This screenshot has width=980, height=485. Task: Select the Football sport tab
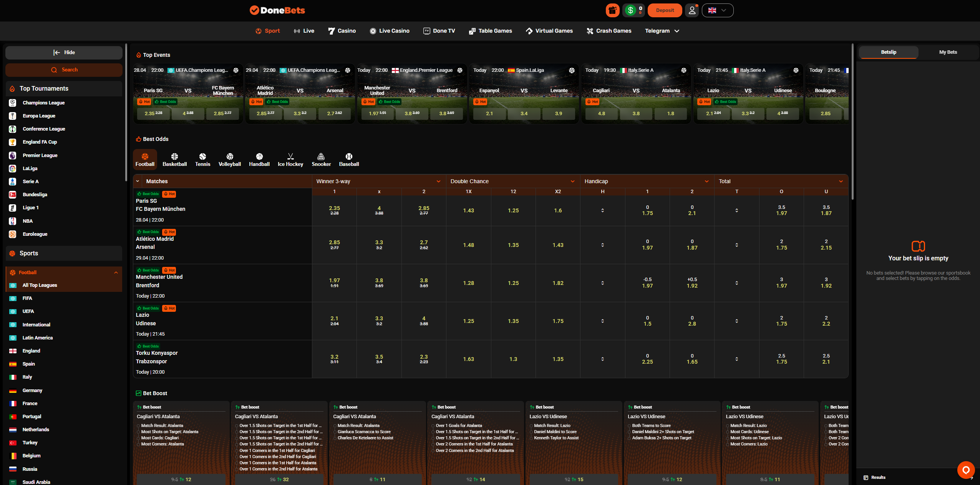coord(145,160)
